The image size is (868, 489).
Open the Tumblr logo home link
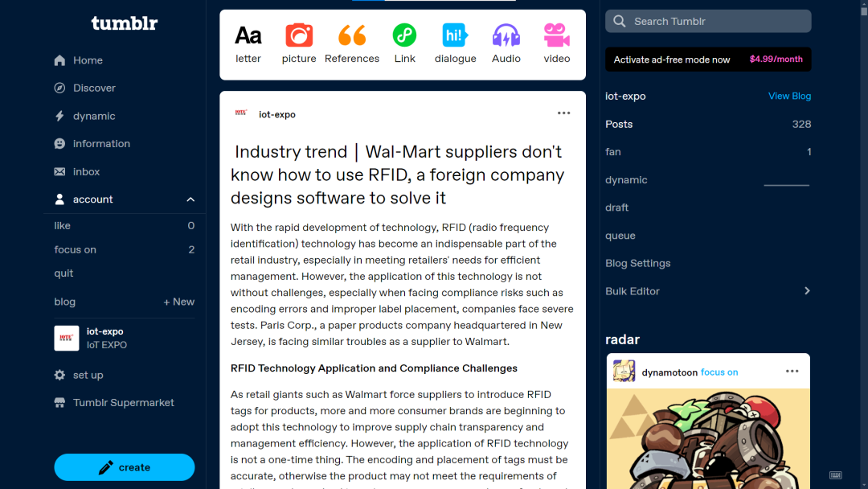(x=124, y=23)
